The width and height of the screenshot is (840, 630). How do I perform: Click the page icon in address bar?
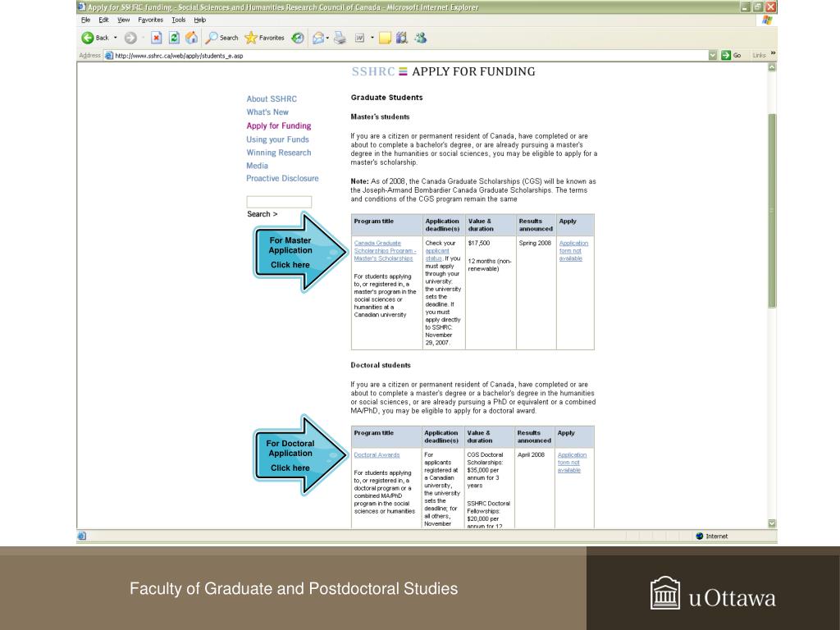[x=109, y=55]
